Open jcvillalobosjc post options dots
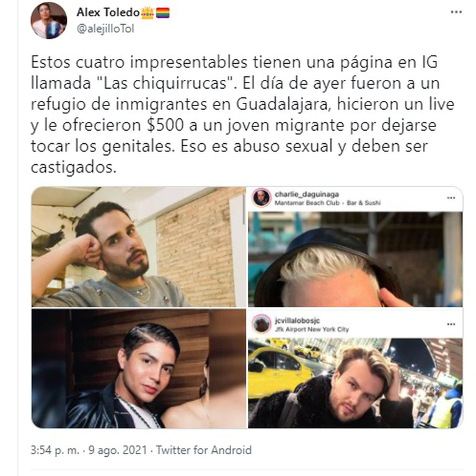476x476 pixels. (x=451, y=324)
